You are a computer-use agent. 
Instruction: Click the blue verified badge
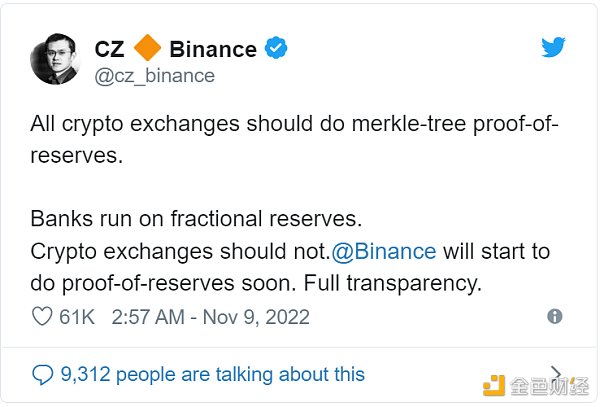pyautogui.click(x=276, y=48)
